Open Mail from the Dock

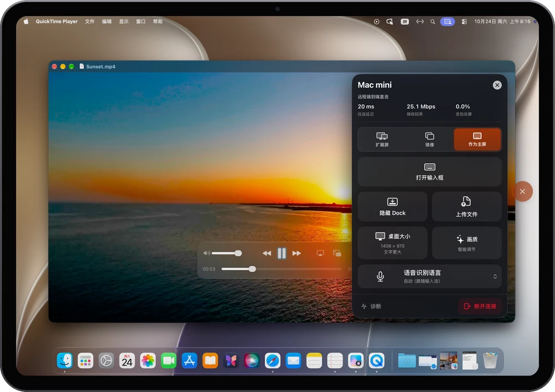pyautogui.click(x=294, y=360)
